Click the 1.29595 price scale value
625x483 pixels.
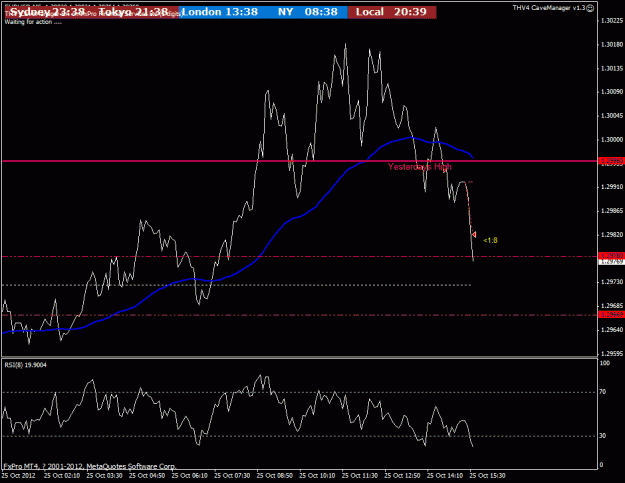point(612,354)
